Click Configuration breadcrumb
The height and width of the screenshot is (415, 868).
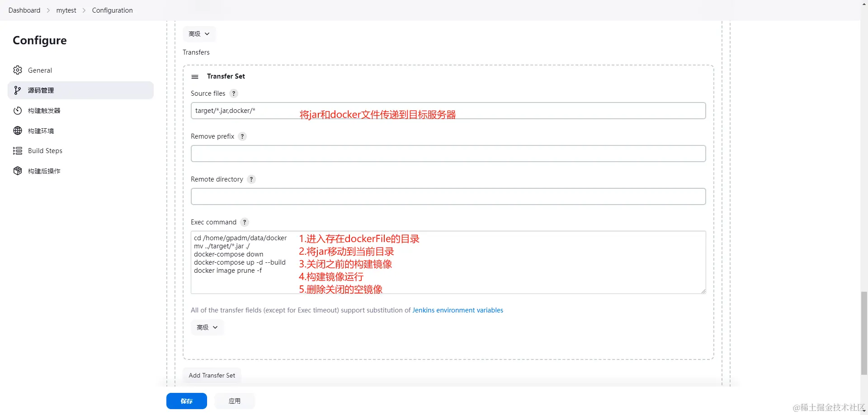pos(113,10)
